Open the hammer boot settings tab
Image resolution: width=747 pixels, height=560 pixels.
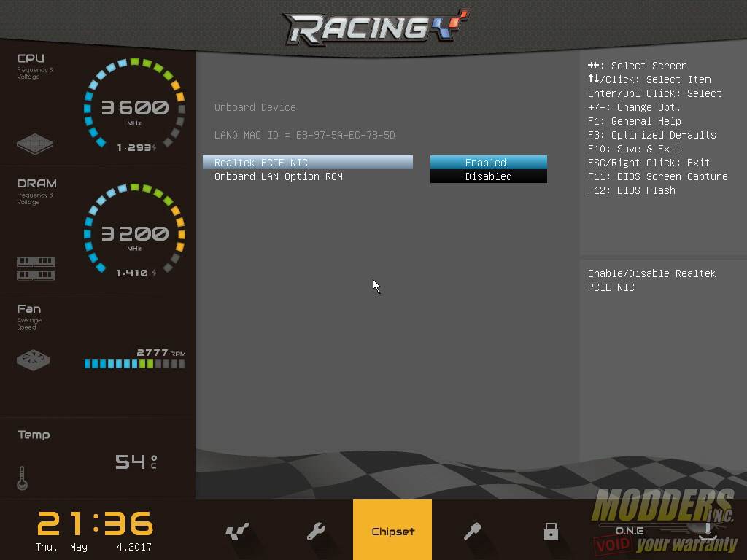[x=472, y=532]
